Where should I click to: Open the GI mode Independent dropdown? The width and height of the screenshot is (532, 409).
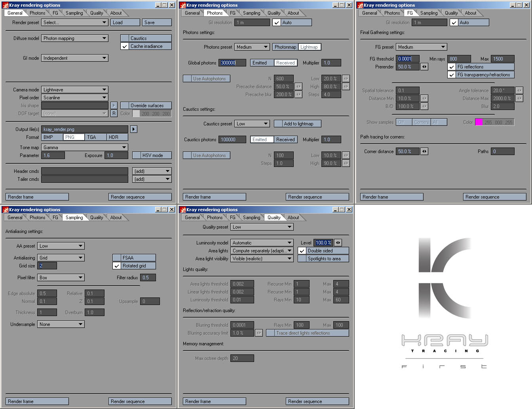pyautogui.click(x=75, y=58)
